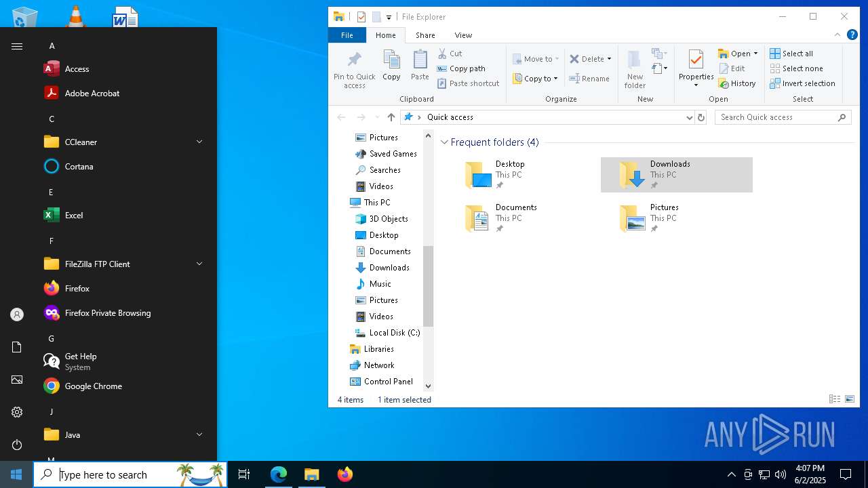Click Select none in the ribbon
Screen dimensions: 868x488
[x=796, y=68]
